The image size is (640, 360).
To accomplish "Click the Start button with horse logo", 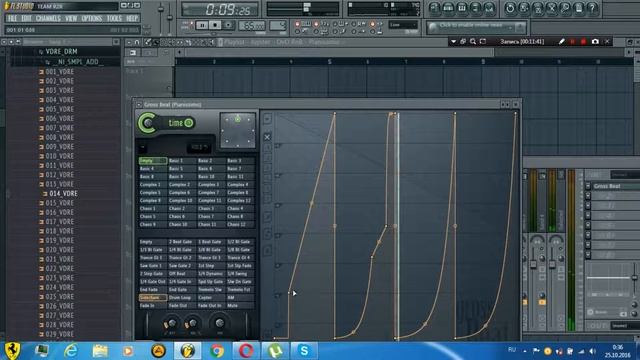I will pos(13,351).
